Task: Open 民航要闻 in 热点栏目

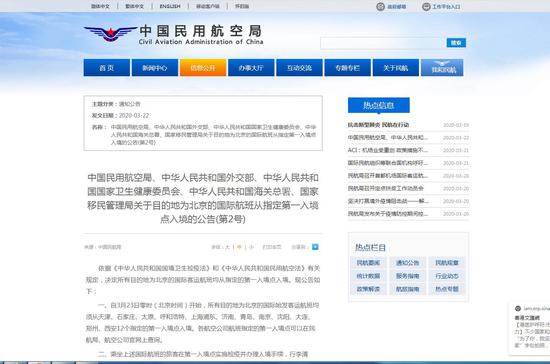Action: click(368, 263)
